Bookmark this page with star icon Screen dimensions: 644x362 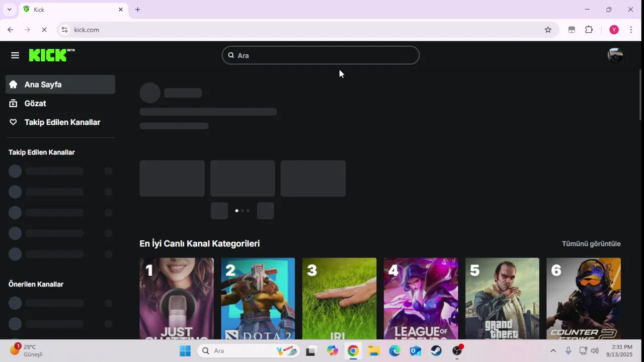click(x=548, y=30)
